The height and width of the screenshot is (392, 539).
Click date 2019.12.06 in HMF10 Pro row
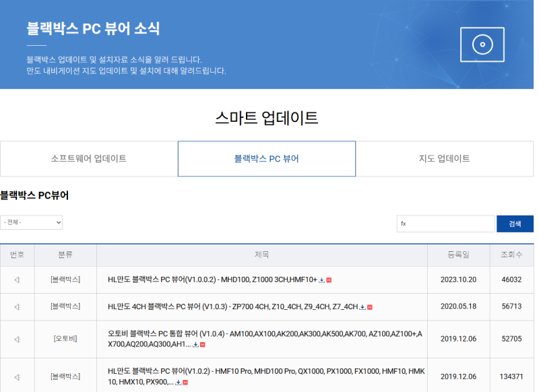coord(459,377)
